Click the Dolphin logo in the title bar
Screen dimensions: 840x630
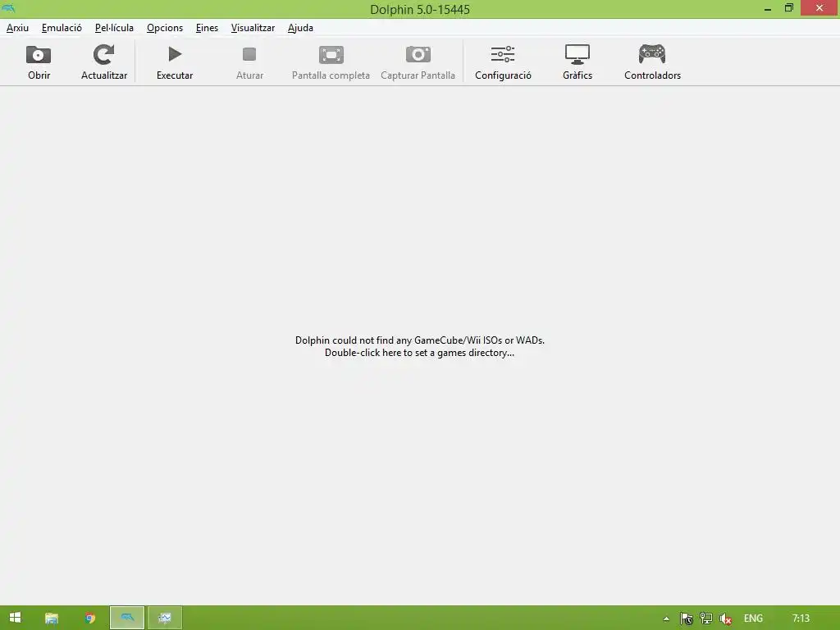click(8, 8)
